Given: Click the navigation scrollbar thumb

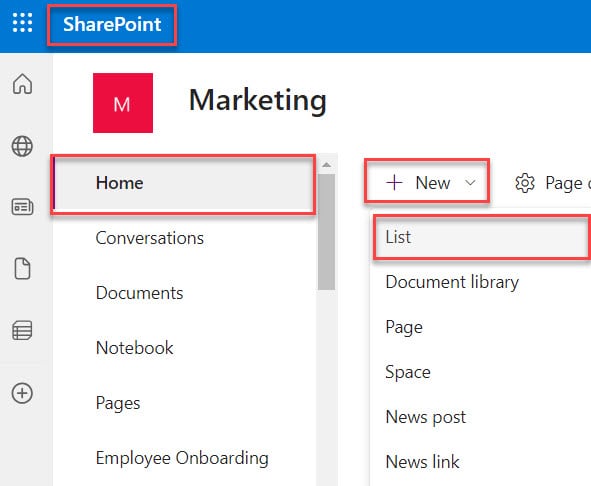Looking at the screenshot, I should (x=326, y=232).
